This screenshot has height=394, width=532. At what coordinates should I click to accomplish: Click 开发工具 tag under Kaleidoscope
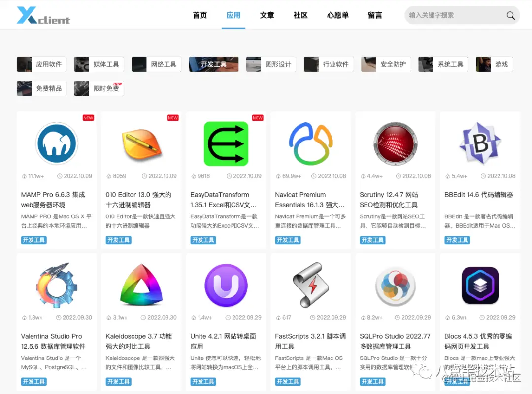coord(118,382)
